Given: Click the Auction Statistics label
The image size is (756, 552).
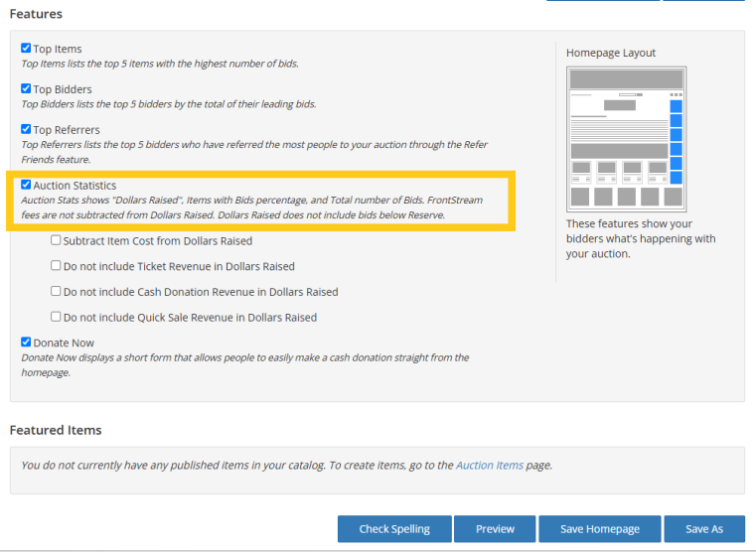Looking at the screenshot, I should point(75,186).
